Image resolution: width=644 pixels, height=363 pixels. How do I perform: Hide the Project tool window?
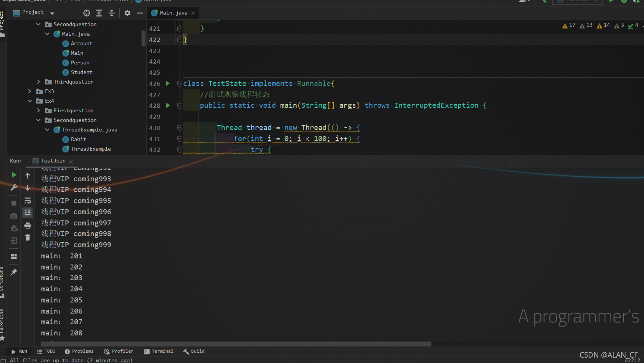pos(140,13)
